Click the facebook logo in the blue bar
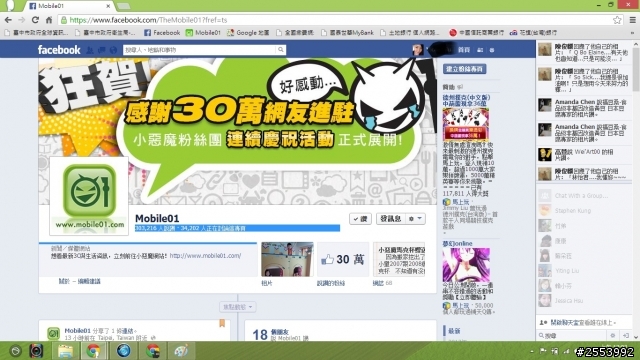 (x=59, y=50)
